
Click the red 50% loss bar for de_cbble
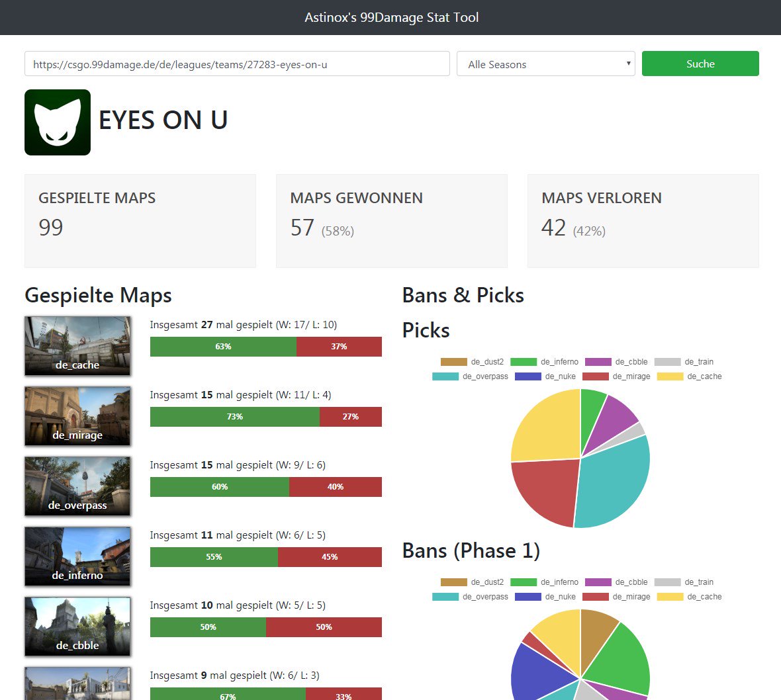coord(324,627)
